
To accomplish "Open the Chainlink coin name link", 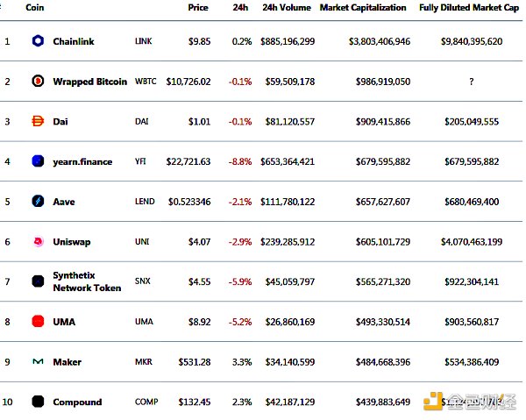I will point(74,41).
